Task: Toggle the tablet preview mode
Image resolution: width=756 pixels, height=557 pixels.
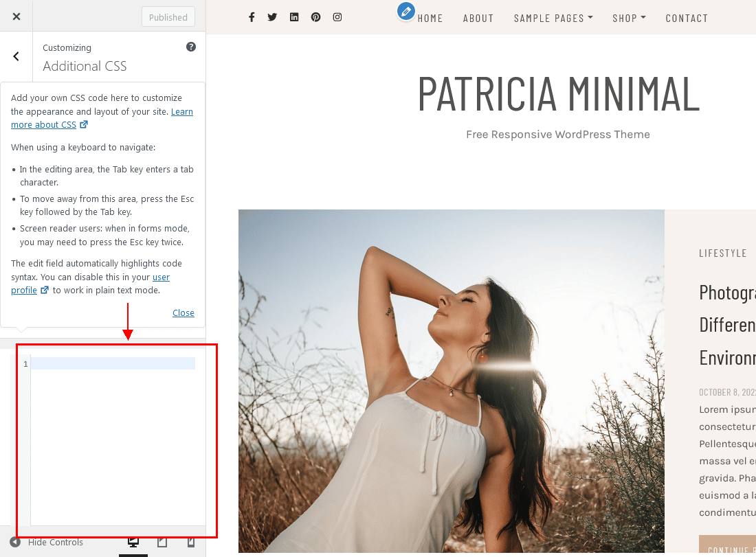Action: 162,542
